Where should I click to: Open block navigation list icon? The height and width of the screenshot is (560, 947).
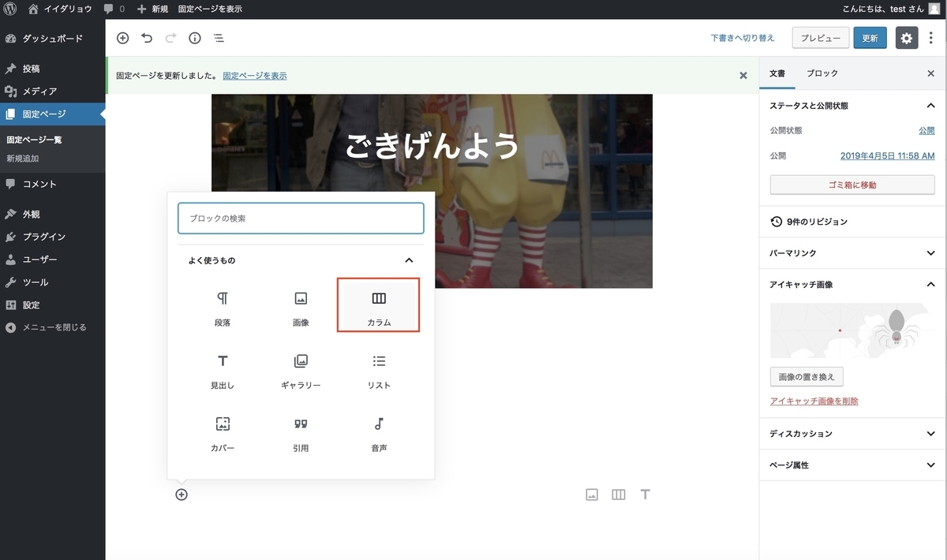point(219,38)
